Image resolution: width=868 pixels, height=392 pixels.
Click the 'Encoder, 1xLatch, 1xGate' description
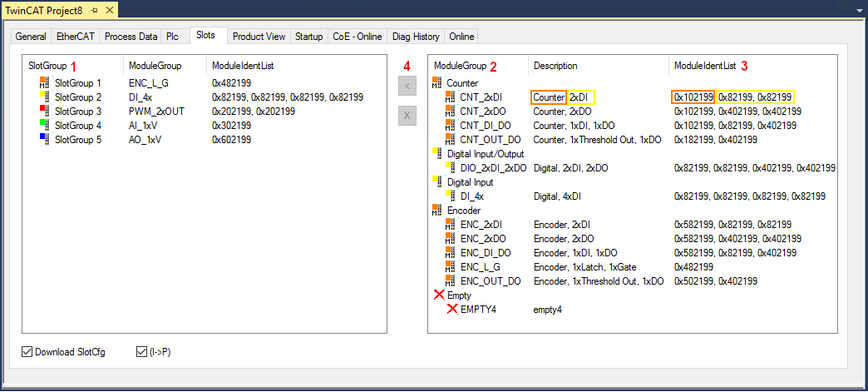[x=585, y=266]
